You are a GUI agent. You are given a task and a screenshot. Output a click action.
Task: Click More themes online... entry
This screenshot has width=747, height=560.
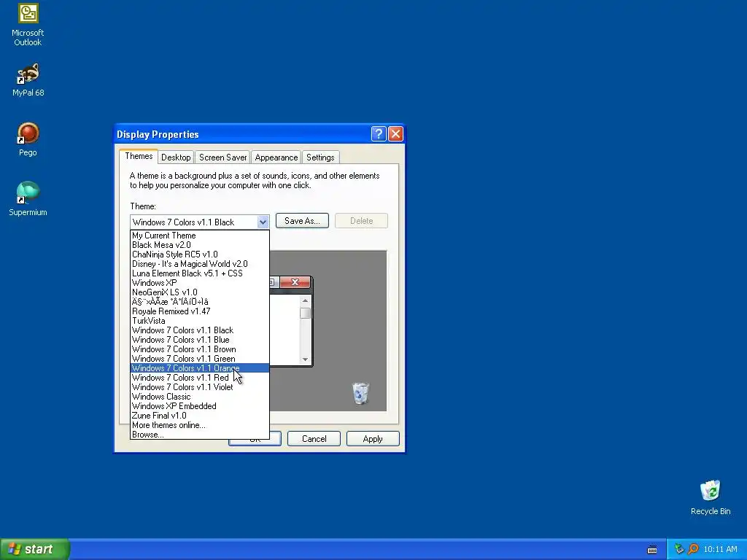coord(200,425)
